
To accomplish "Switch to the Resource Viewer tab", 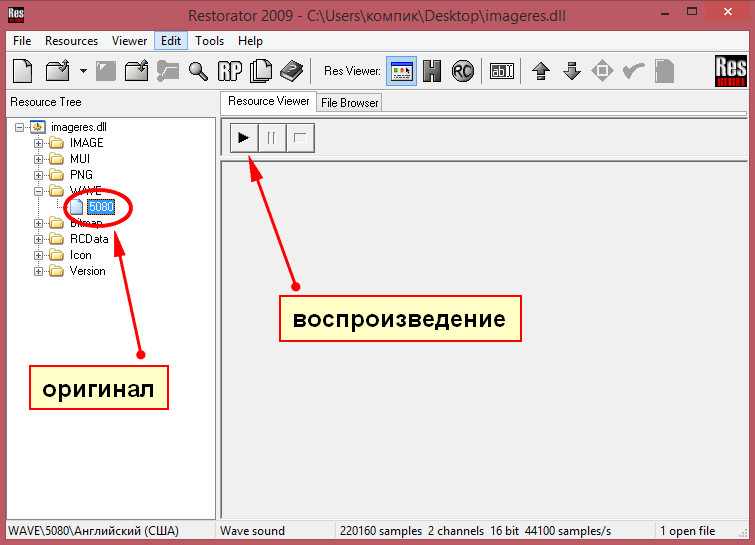I will click(x=269, y=101).
